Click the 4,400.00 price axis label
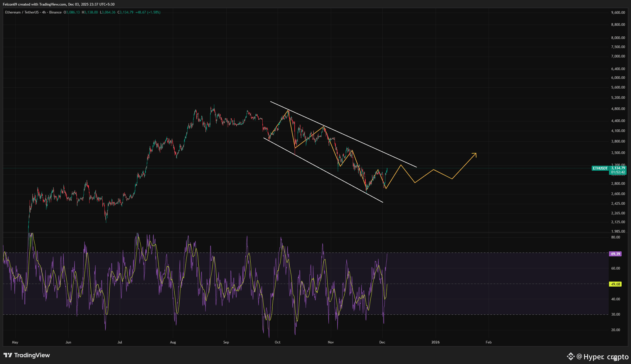Screen dimensions: 631x364 pos(618,121)
